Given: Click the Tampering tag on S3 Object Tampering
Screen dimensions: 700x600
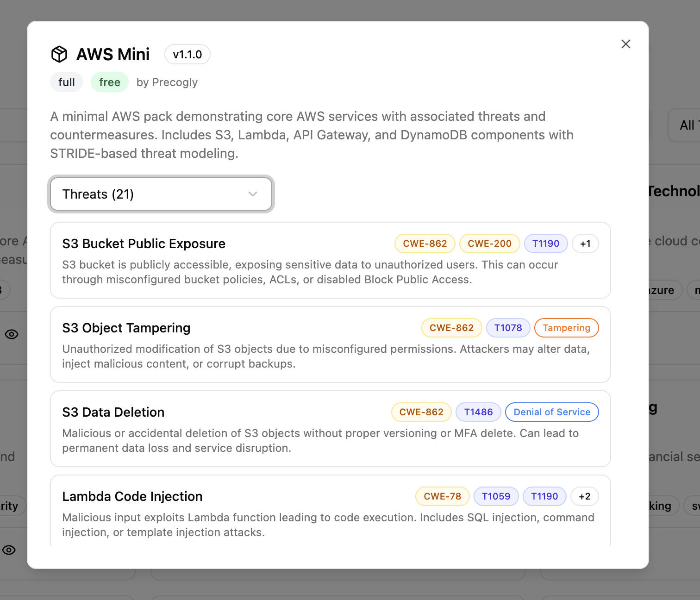Looking at the screenshot, I should [x=566, y=328].
